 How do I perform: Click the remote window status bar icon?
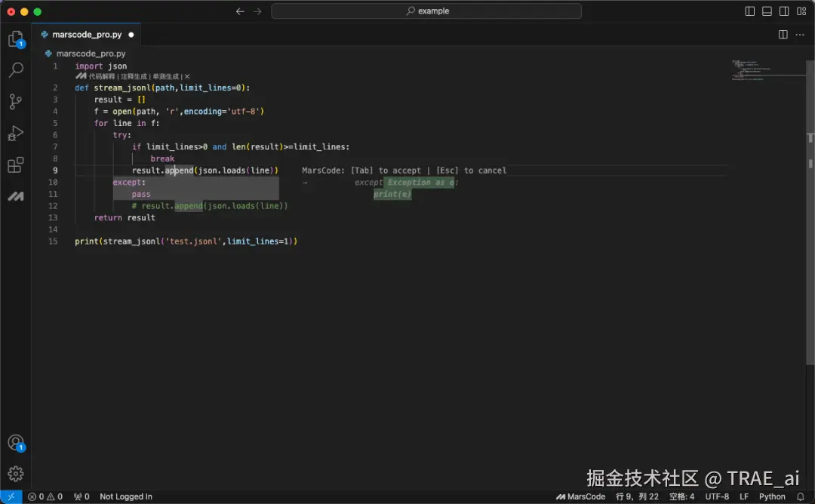(x=11, y=496)
